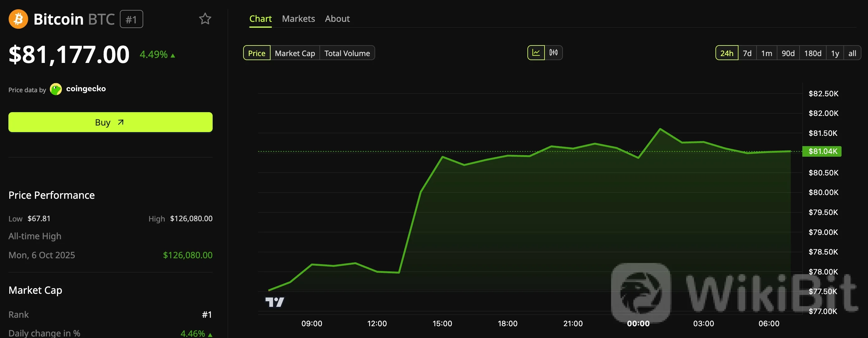Viewport: 868px width, 338px height.
Task: Click the Rank #1 value in Market Cap
Action: click(x=207, y=315)
